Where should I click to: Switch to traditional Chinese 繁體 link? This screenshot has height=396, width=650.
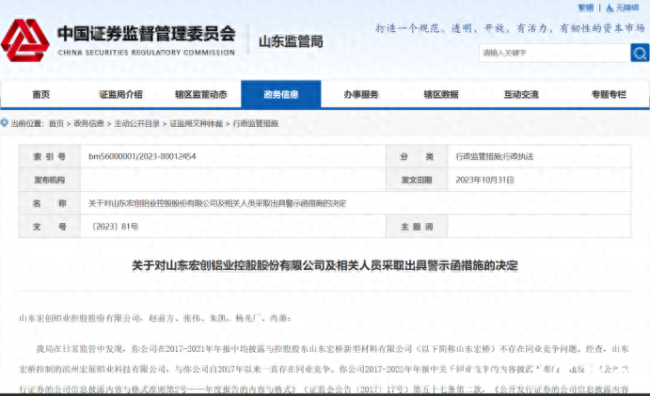click(586, 8)
